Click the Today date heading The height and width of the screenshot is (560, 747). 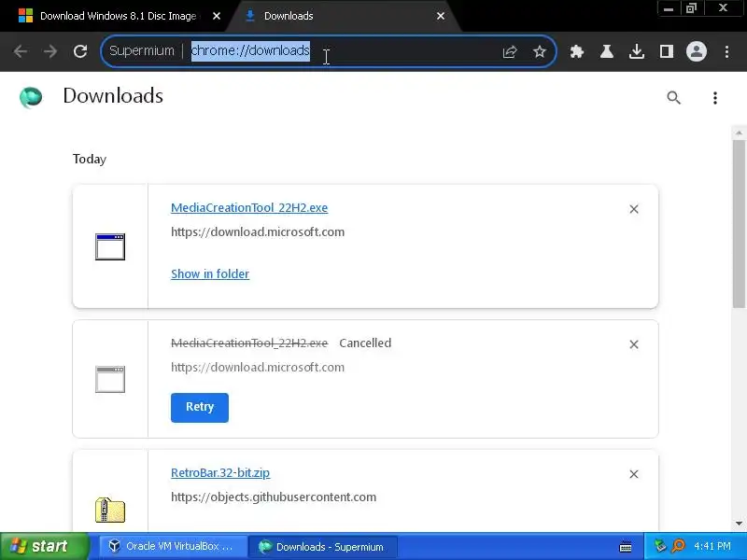(90, 159)
